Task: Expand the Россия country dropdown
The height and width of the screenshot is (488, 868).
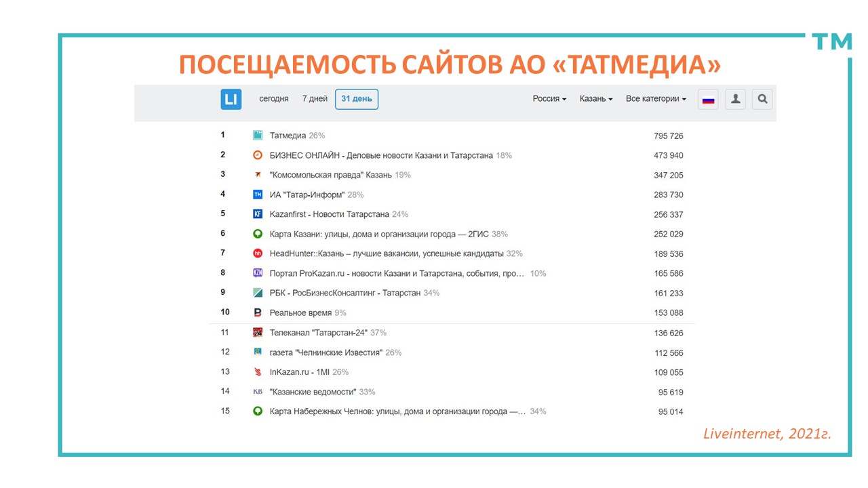Action: click(549, 99)
